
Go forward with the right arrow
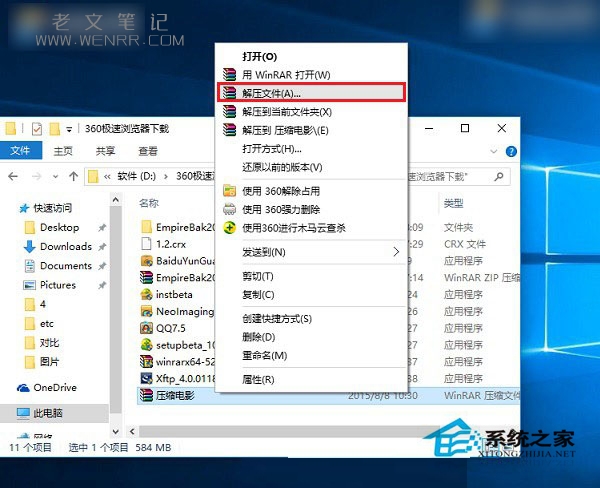[36, 176]
